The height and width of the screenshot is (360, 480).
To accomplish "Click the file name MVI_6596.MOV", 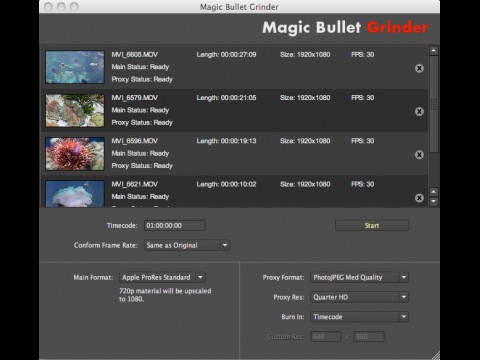I will tap(135, 141).
